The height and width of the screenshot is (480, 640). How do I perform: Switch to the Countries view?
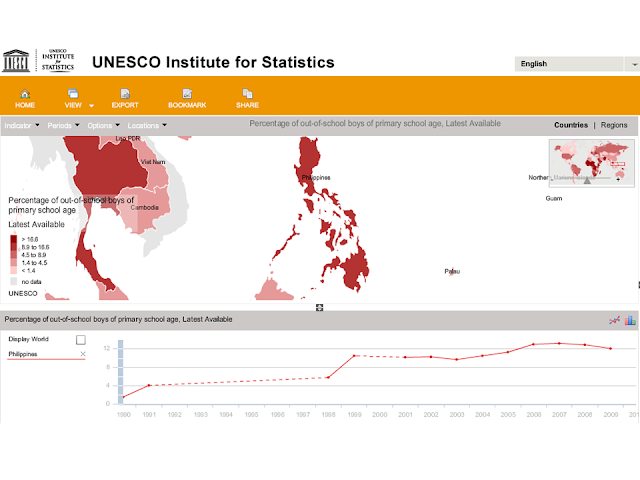571,125
